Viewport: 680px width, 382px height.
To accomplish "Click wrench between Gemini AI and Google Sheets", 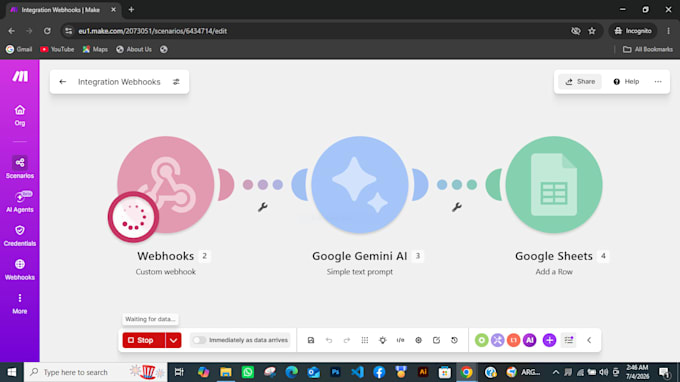I will point(457,207).
